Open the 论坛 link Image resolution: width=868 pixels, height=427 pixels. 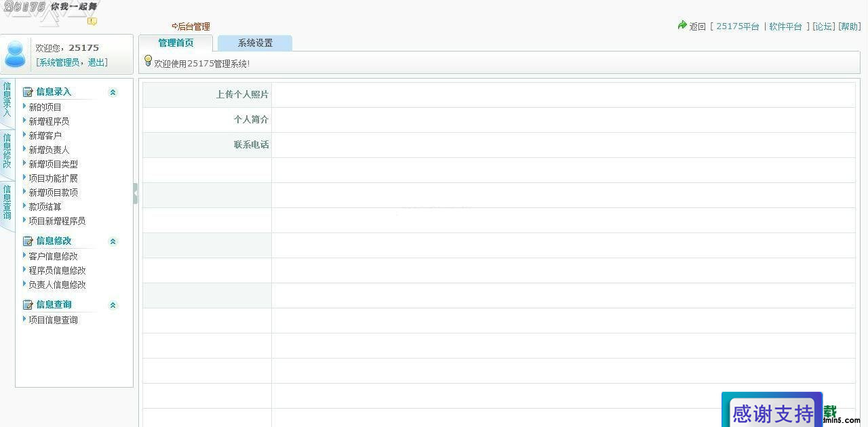pyautogui.click(x=824, y=26)
